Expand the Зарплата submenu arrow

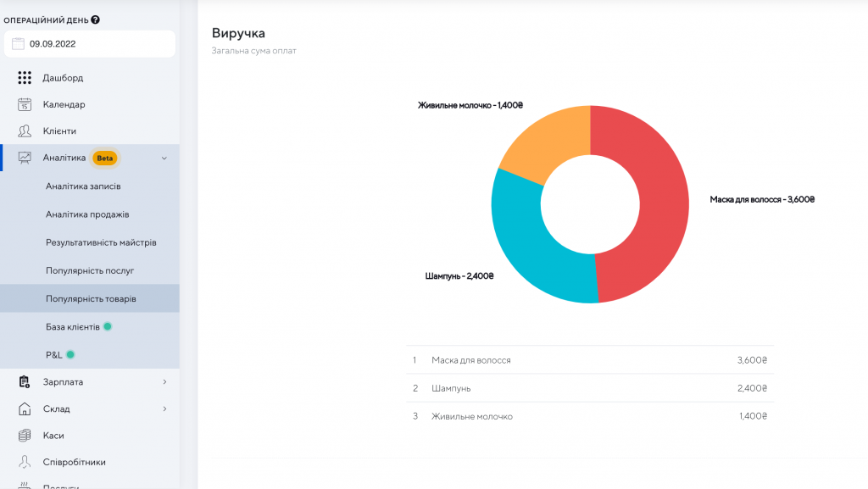164,382
